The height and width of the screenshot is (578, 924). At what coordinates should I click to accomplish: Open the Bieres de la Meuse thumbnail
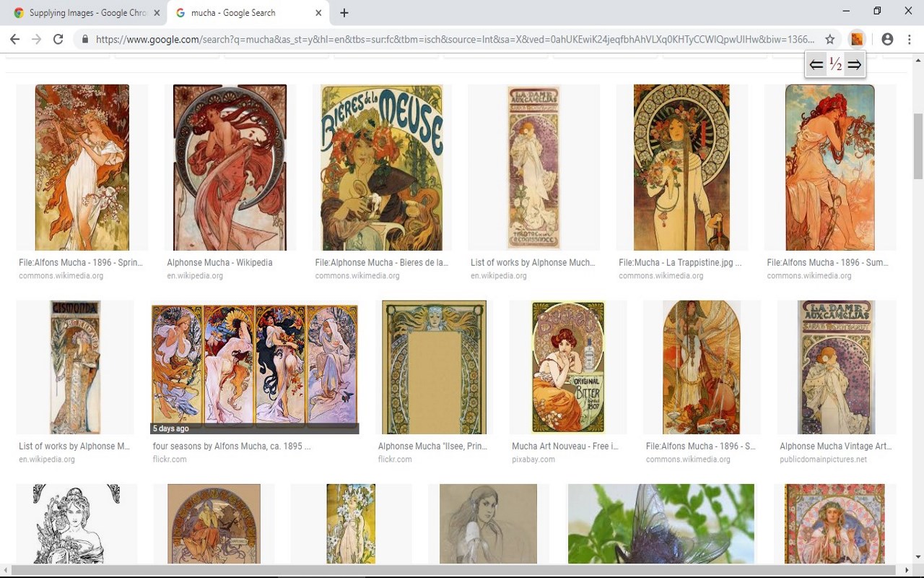pyautogui.click(x=381, y=168)
